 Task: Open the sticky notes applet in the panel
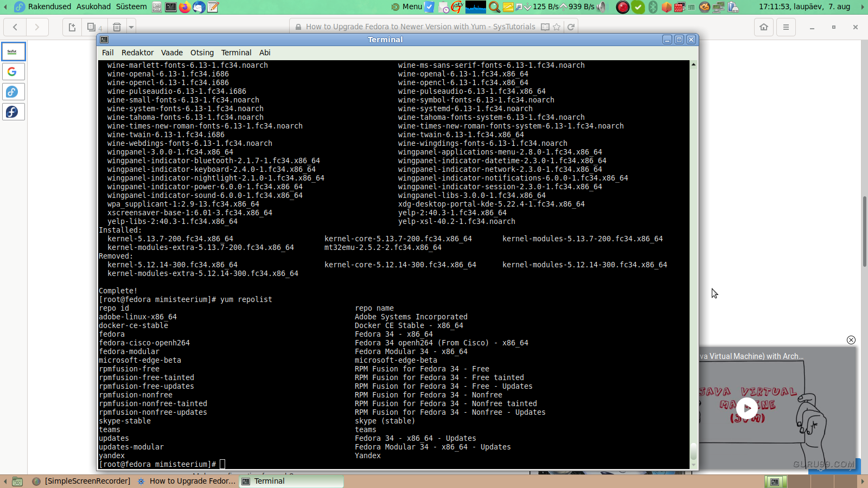click(508, 7)
